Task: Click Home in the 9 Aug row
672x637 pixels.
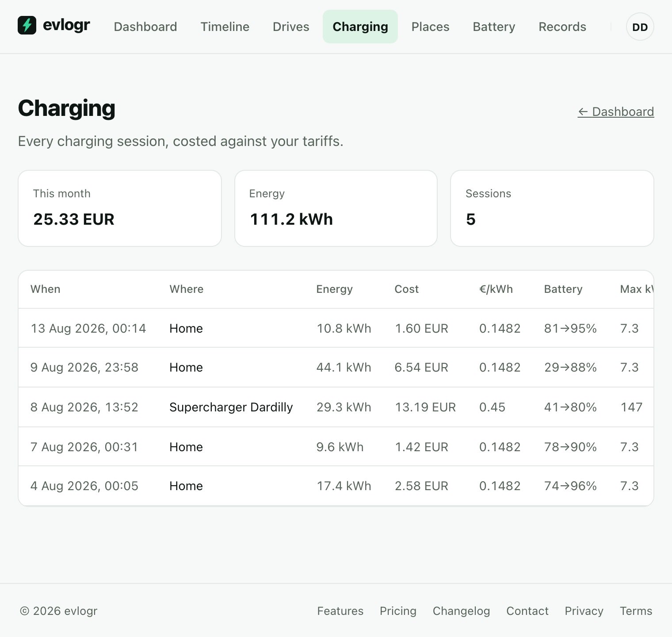Action: (186, 368)
